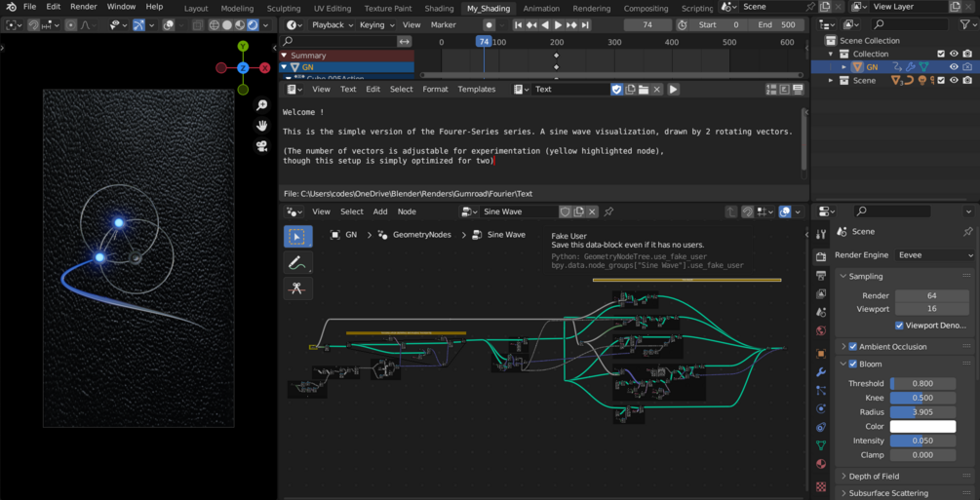
Task: Select the Annotate tool in node editor
Action: [298, 262]
